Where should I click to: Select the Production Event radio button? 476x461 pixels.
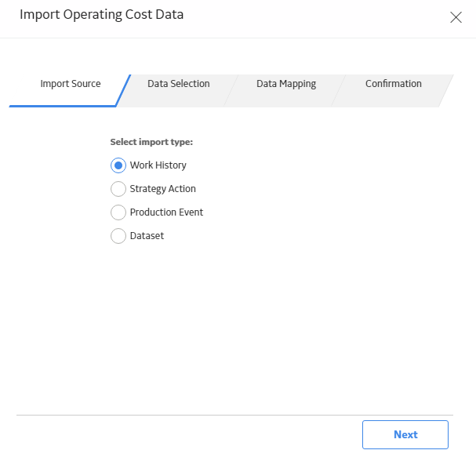(118, 212)
